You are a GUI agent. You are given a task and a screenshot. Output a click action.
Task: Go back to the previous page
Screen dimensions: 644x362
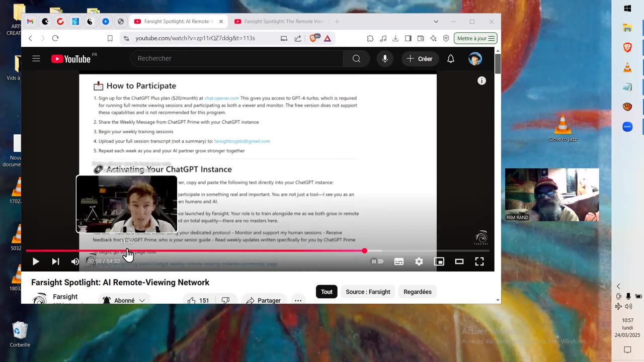click(30, 38)
